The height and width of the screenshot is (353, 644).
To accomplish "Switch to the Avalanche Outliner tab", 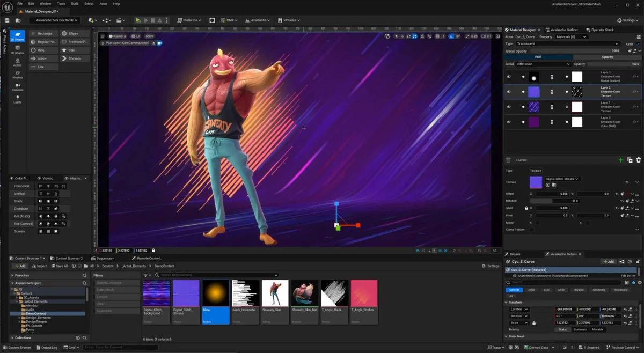I will pos(561,30).
